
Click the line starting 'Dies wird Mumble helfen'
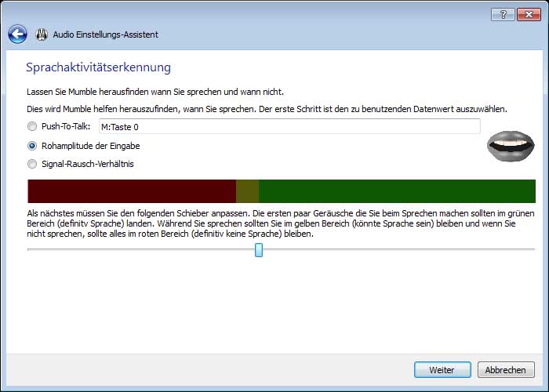point(267,109)
